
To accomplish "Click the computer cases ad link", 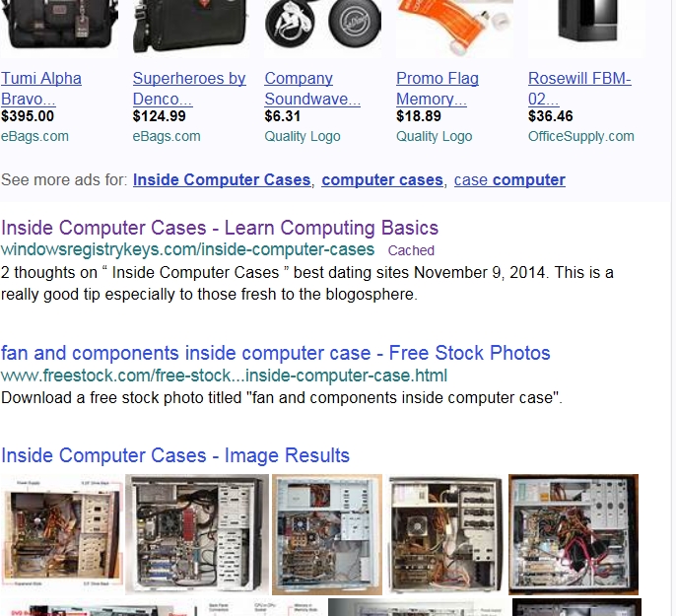I will point(382,179).
